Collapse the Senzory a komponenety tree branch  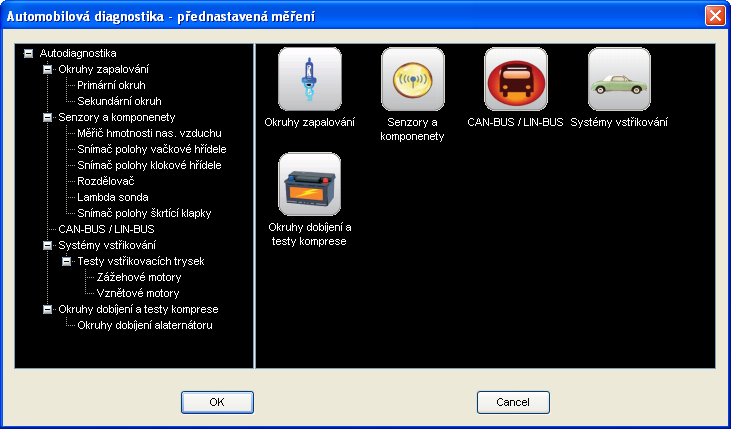point(47,117)
